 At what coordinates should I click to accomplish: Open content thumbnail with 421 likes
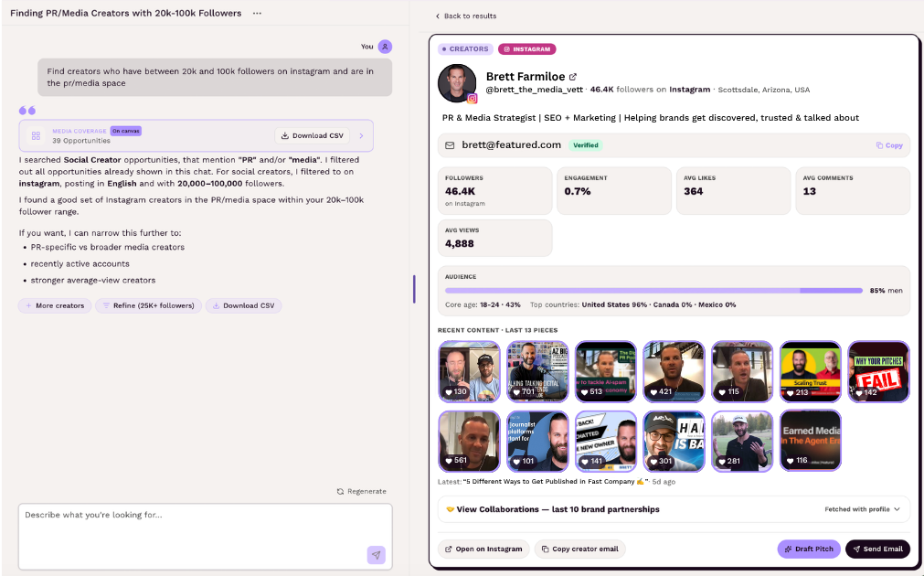[674, 371]
